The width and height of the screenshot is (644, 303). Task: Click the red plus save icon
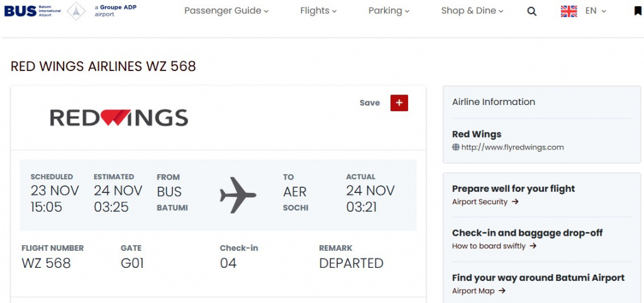[399, 103]
